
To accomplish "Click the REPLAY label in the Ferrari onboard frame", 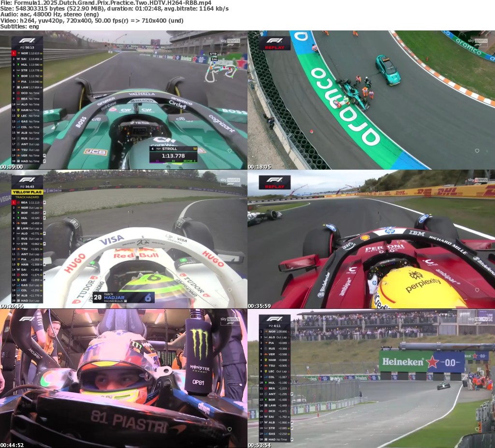I will point(275,187).
